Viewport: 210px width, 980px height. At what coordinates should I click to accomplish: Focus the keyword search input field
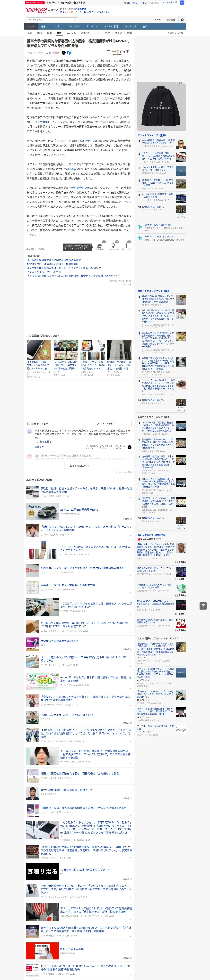49,20
